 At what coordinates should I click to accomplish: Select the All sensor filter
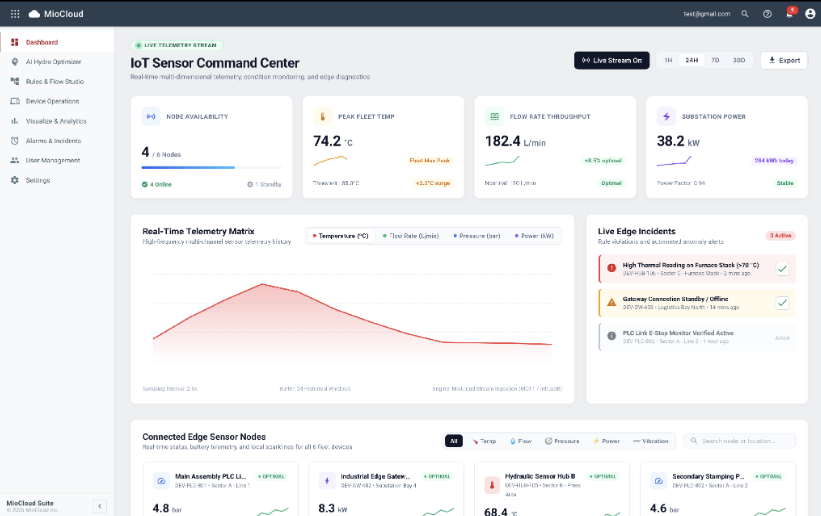pos(454,441)
